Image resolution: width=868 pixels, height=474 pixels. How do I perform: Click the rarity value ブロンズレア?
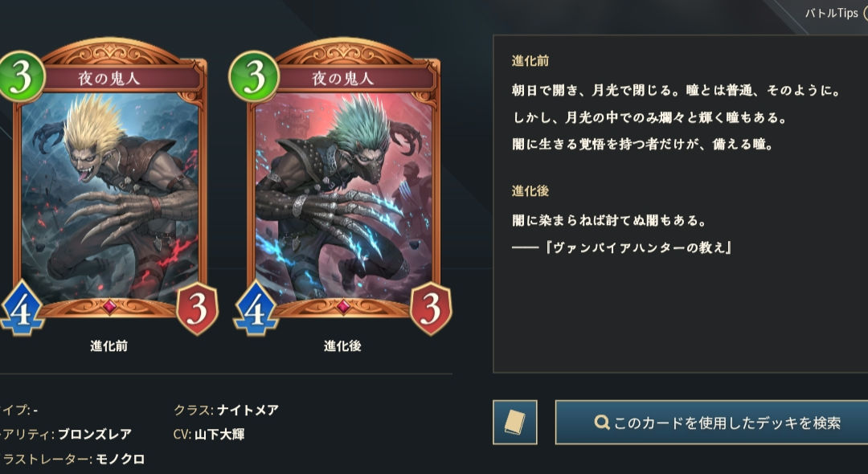pyautogui.click(x=95, y=435)
